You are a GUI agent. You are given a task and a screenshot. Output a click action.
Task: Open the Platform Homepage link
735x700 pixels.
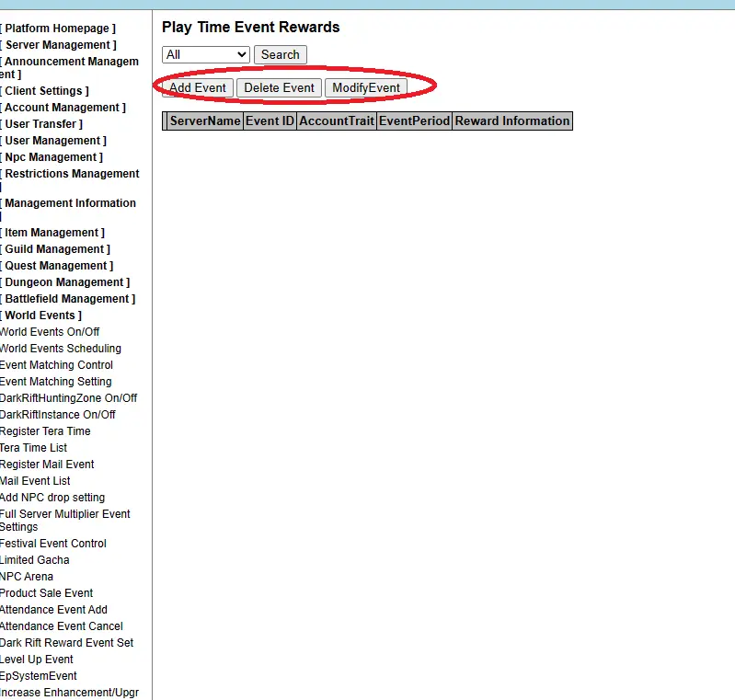58,29
